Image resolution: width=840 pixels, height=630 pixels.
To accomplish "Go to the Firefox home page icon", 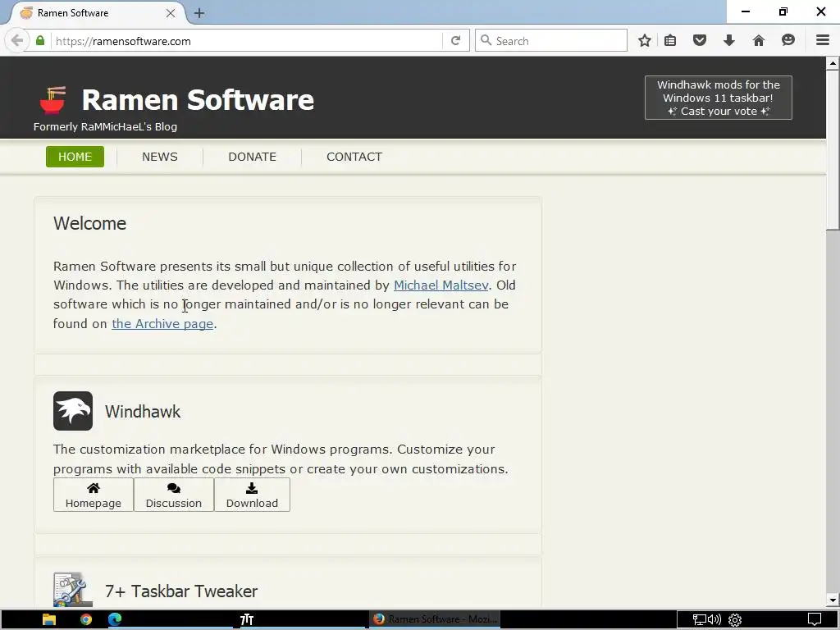I will tap(759, 41).
